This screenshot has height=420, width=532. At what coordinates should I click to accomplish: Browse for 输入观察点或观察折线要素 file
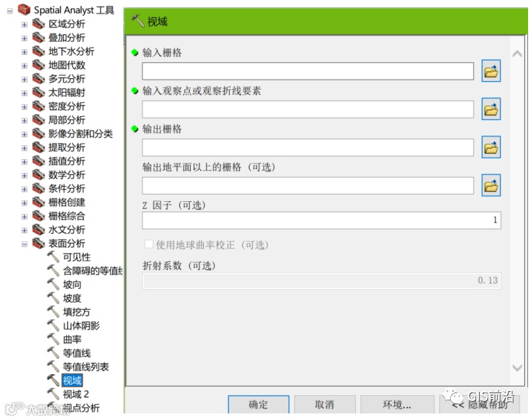pyautogui.click(x=491, y=109)
